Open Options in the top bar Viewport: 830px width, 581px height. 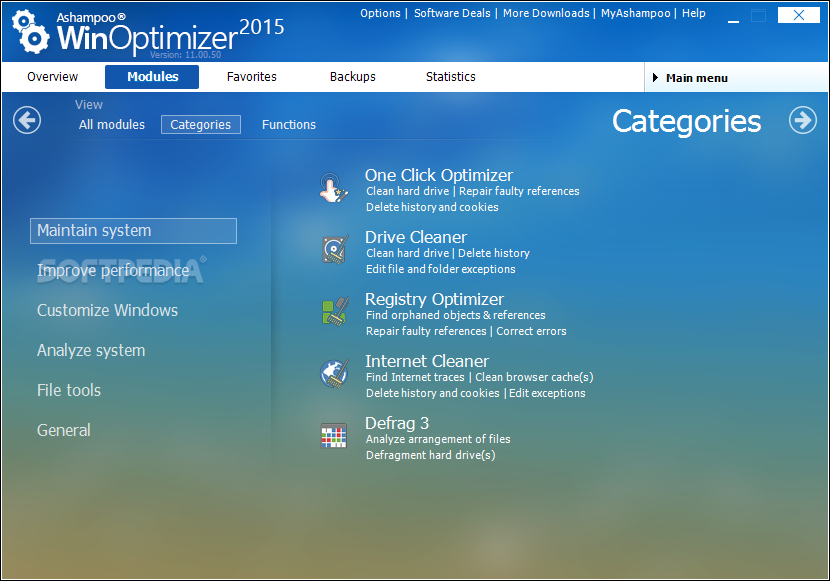click(380, 13)
